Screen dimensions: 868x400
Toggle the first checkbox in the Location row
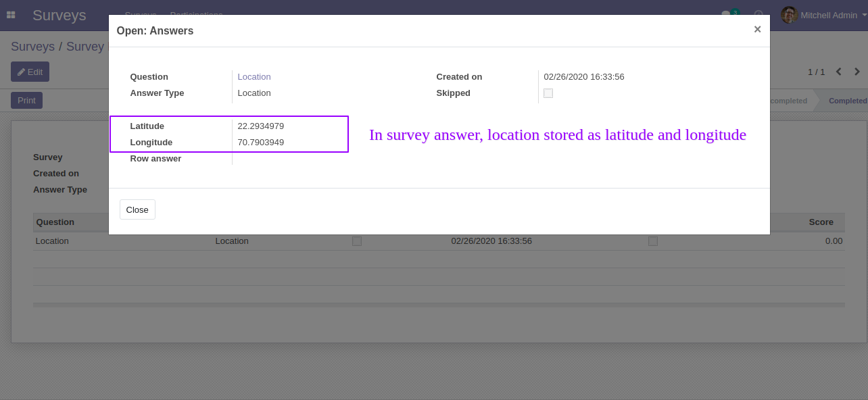(x=357, y=241)
